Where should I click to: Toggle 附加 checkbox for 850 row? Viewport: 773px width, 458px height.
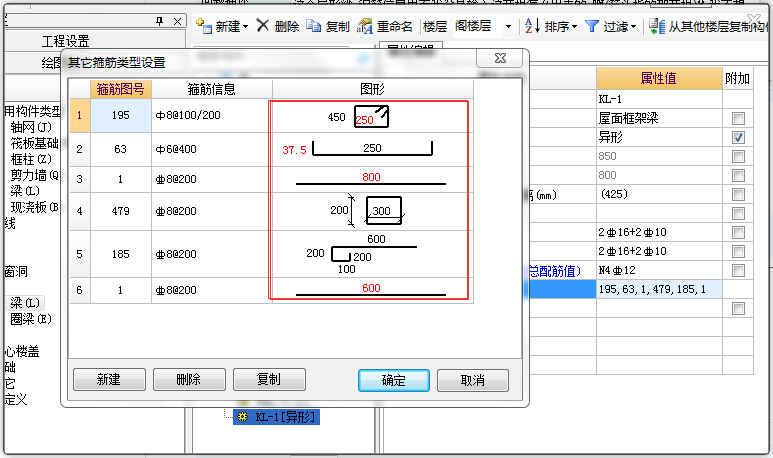coord(738,156)
